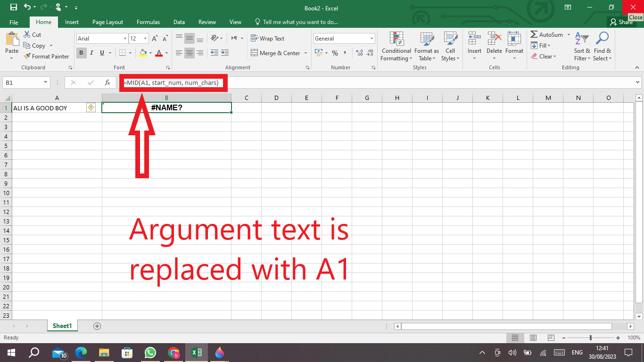Toggle Wrap Text for the cell
The width and height of the screenshot is (644, 362).
[x=267, y=39]
